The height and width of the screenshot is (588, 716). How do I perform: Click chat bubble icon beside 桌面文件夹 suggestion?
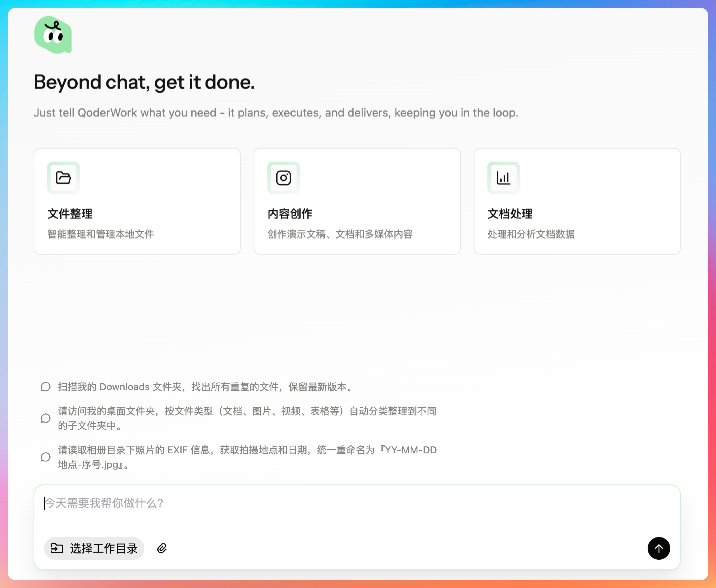pos(46,418)
